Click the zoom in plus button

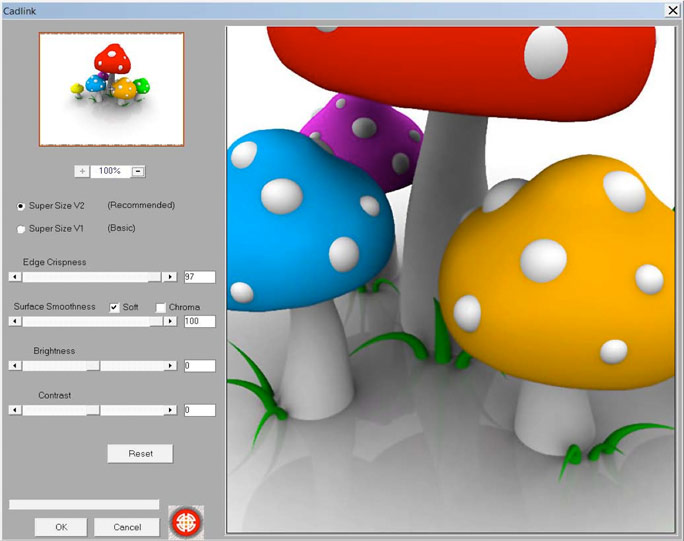[x=82, y=171]
